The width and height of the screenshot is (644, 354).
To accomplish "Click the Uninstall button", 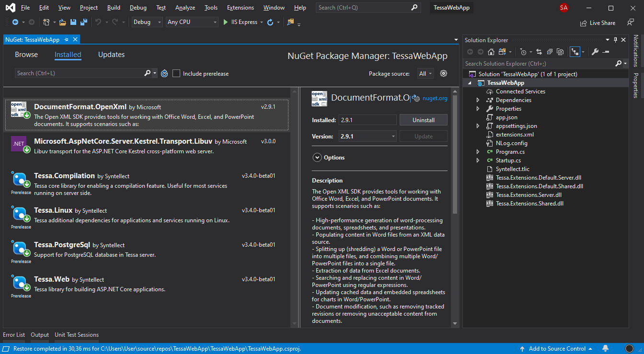I will [423, 120].
